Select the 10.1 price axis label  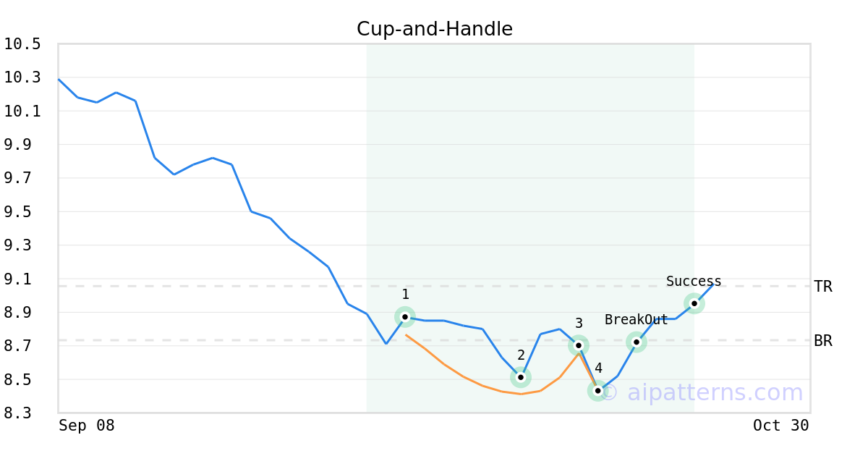[x=22, y=111]
